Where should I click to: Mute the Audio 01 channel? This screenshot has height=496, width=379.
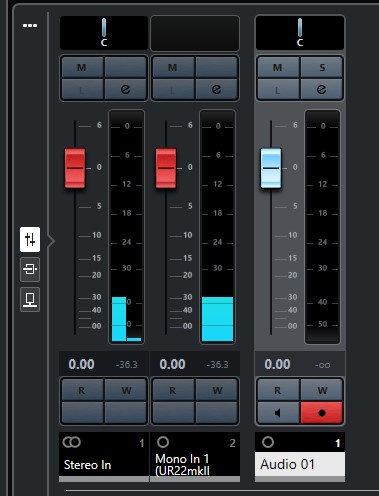(x=278, y=68)
